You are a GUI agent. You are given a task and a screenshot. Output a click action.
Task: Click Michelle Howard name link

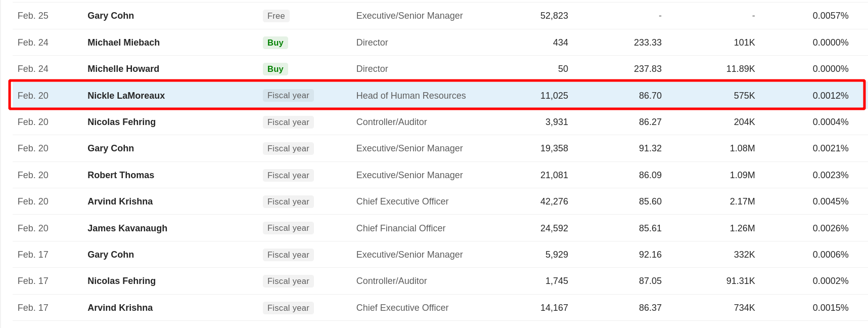(x=123, y=69)
